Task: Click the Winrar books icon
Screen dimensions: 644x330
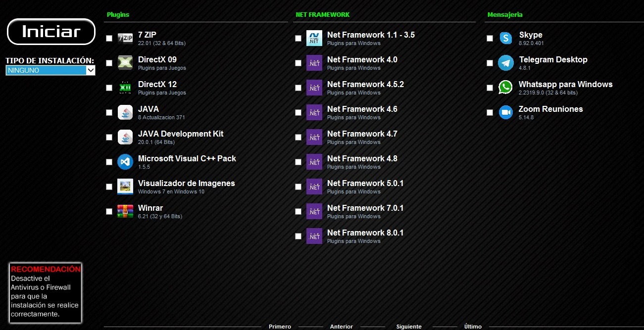Action: (x=125, y=211)
